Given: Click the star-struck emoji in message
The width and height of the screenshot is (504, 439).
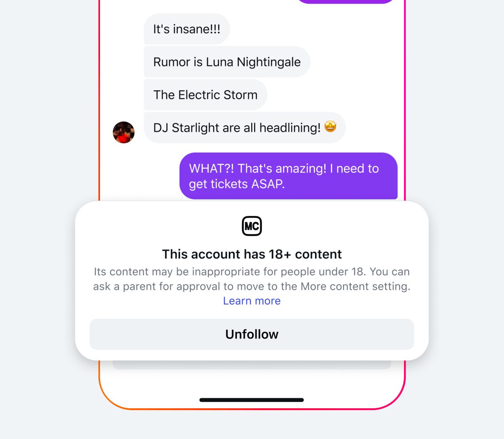Looking at the screenshot, I should tap(331, 126).
